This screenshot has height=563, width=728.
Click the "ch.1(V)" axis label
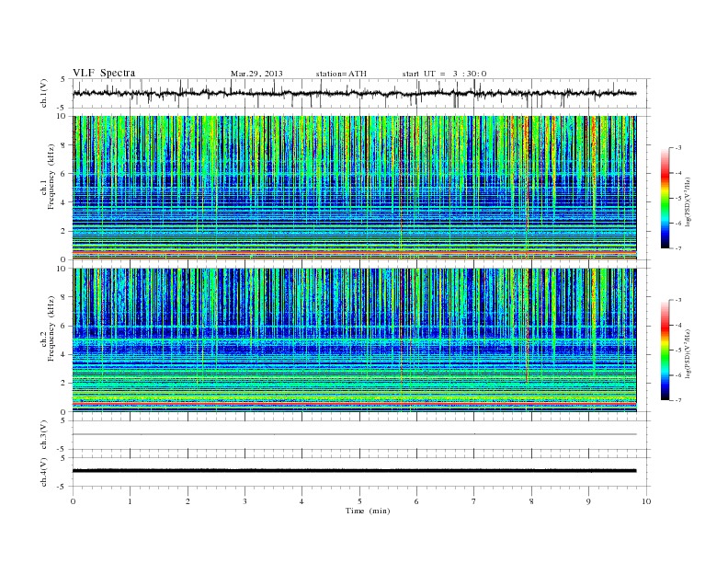(x=44, y=93)
